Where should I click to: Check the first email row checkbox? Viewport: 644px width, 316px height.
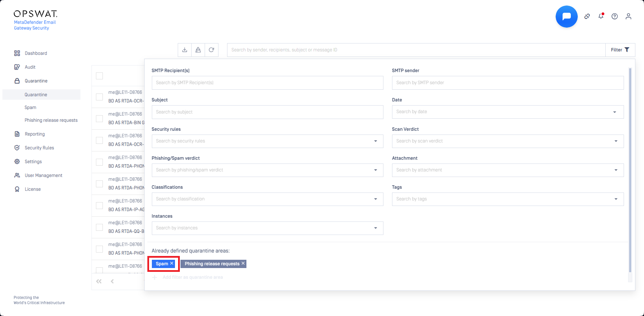click(x=99, y=97)
